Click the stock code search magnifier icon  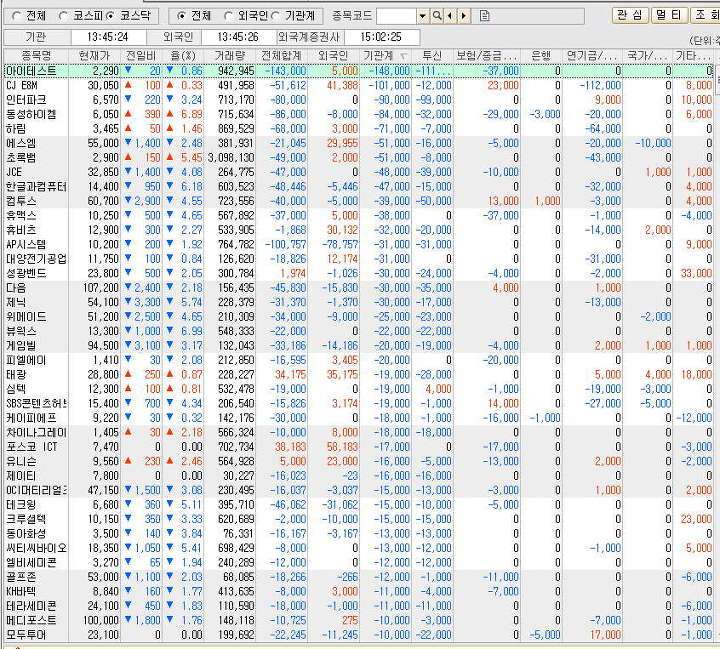[437, 16]
